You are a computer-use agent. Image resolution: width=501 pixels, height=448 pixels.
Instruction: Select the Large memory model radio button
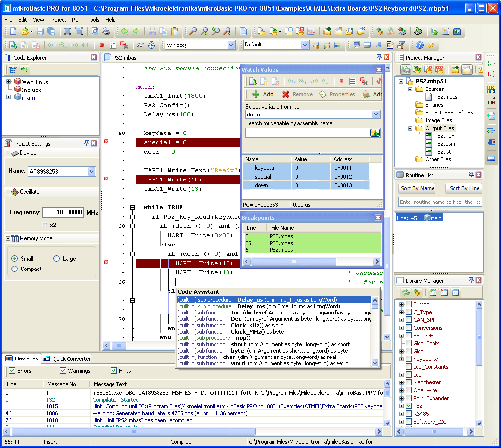(x=57, y=259)
